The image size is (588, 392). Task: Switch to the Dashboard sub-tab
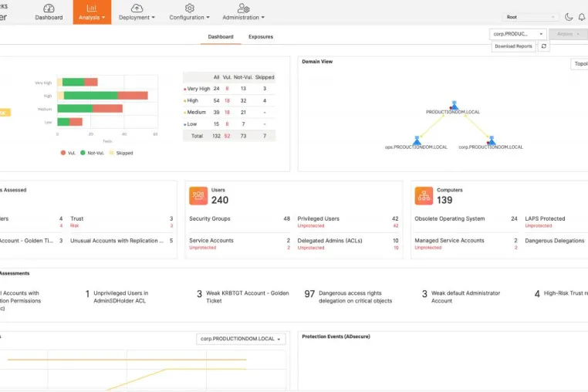tap(221, 37)
